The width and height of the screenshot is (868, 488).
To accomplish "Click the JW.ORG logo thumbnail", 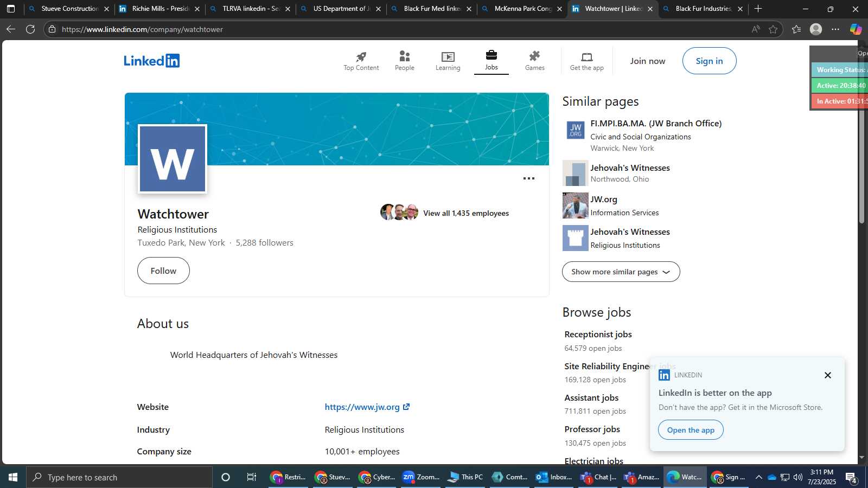I will (x=575, y=130).
